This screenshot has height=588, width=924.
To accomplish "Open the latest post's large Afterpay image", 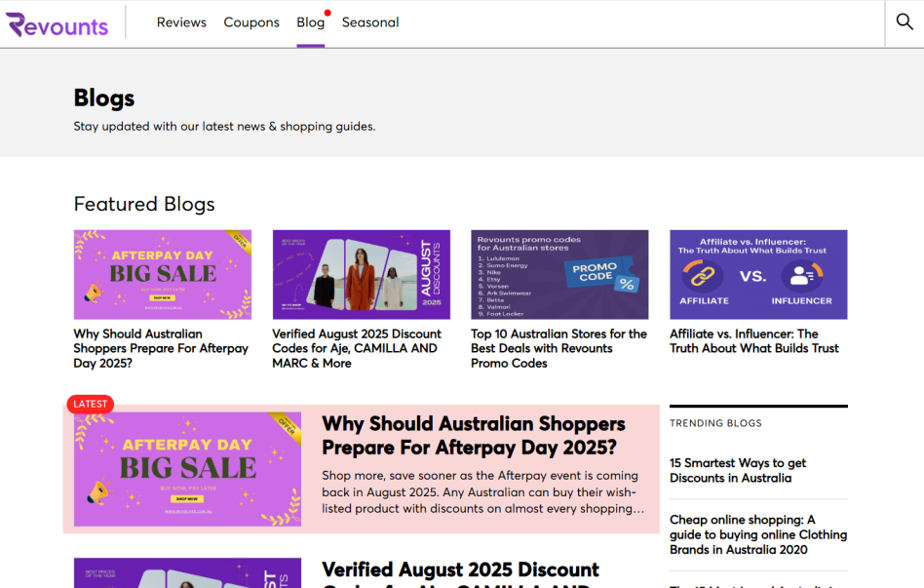I will [x=187, y=469].
